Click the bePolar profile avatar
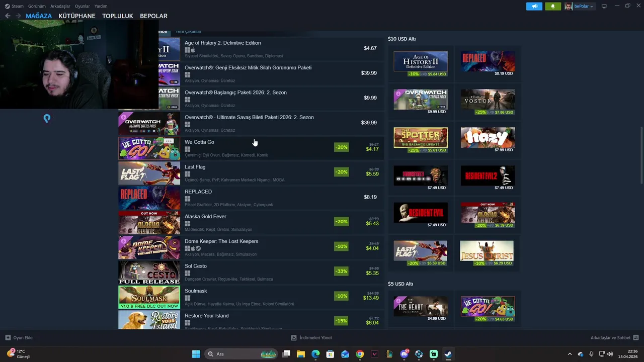 (x=569, y=6)
